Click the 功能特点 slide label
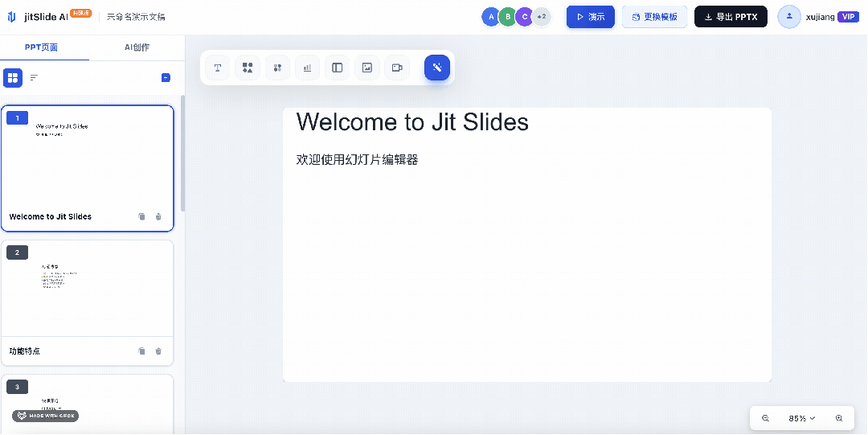This screenshot has width=868, height=435. pyautogui.click(x=25, y=351)
